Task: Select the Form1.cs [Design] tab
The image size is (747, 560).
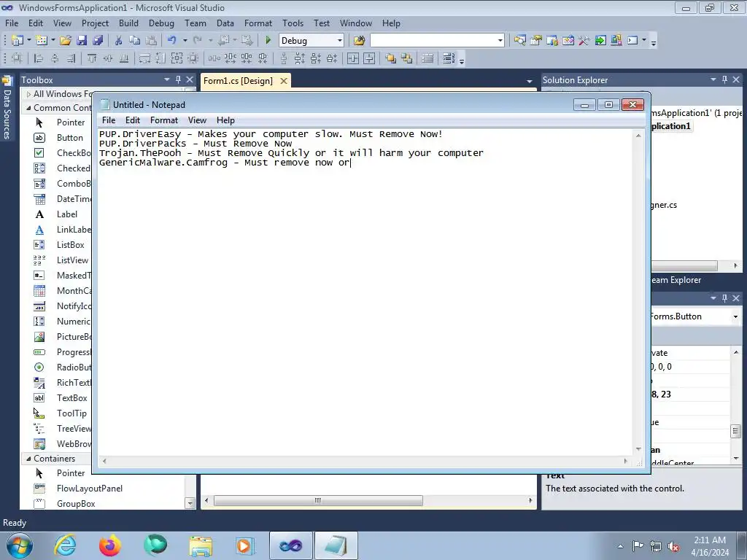Action: pos(239,80)
